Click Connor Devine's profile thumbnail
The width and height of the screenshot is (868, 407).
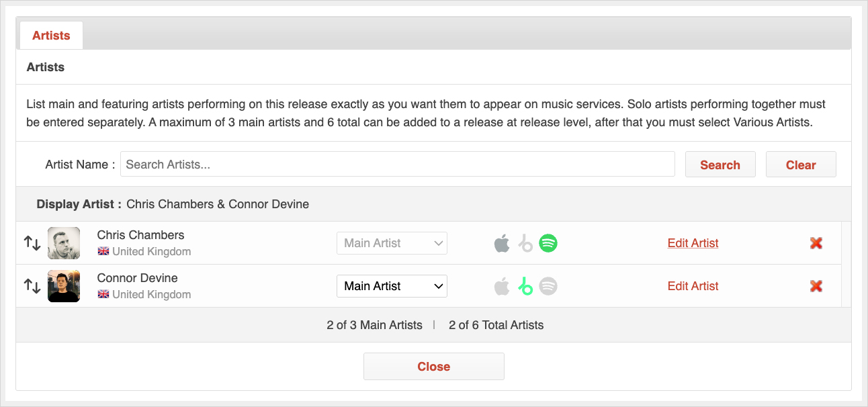(x=64, y=286)
